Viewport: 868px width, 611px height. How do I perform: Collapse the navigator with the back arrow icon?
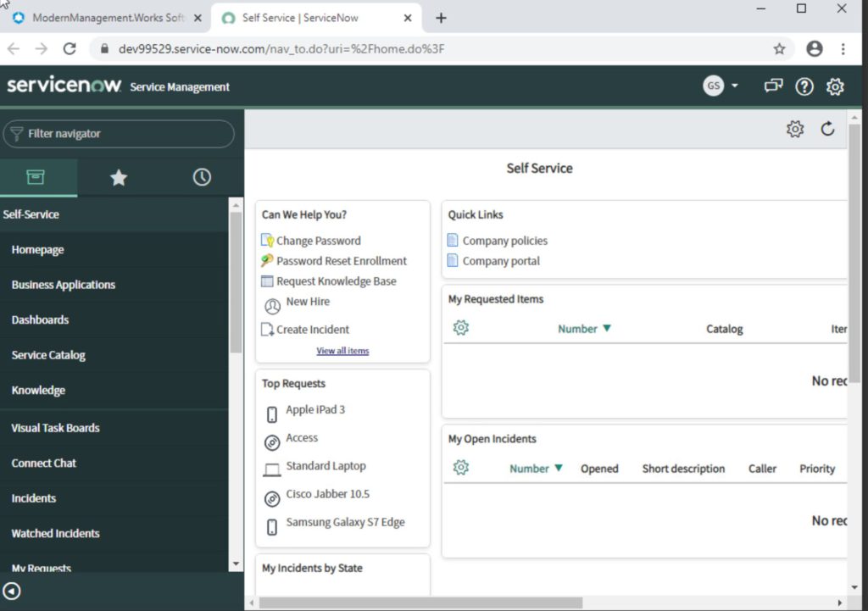click(x=12, y=591)
